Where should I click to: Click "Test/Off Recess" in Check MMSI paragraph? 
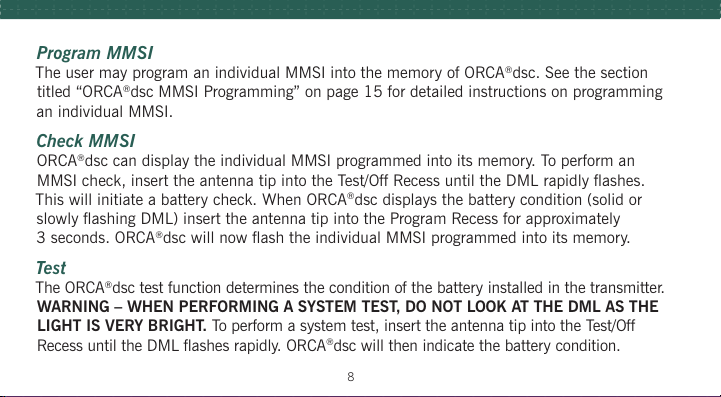coord(389,180)
